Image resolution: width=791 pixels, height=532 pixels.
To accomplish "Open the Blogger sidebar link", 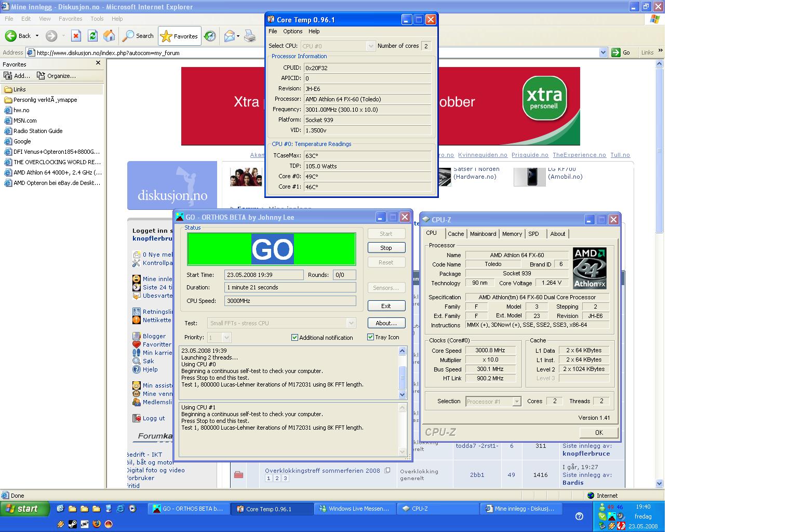I will pyautogui.click(x=154, y=336).
